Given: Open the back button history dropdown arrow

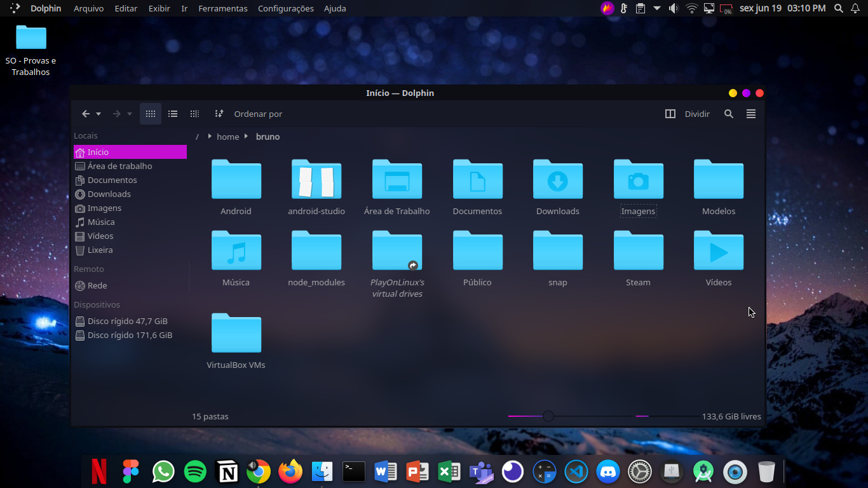Looking at the screenshot, I should pyautogui.click(x=98, y=114).
